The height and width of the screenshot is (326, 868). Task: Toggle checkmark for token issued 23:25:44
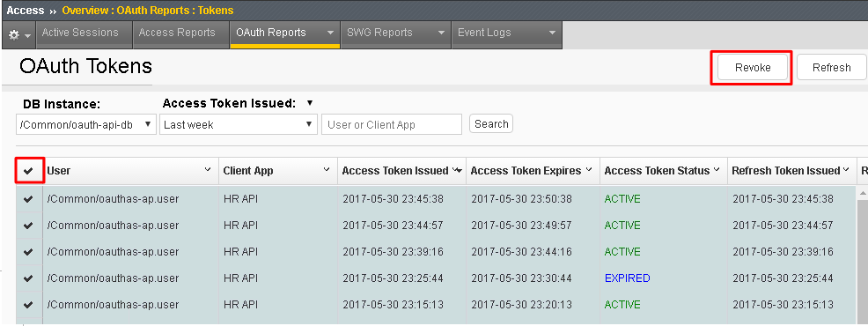[x=28, y=278]
